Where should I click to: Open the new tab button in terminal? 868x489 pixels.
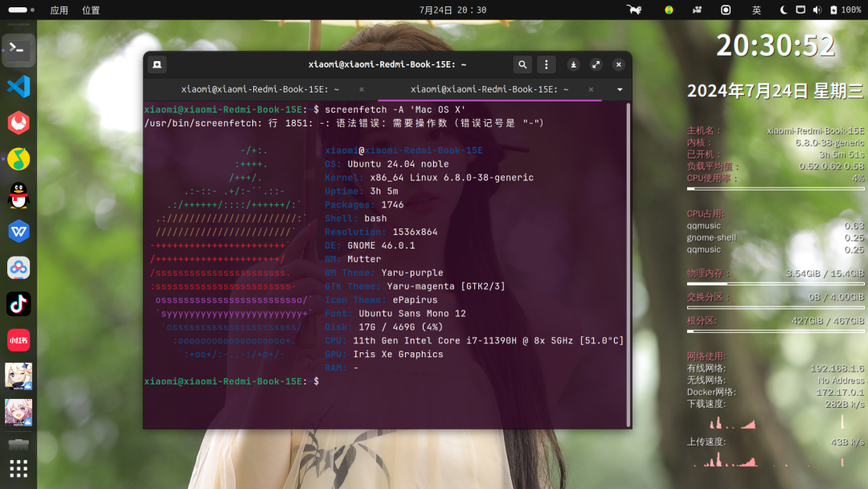[158, 64]
